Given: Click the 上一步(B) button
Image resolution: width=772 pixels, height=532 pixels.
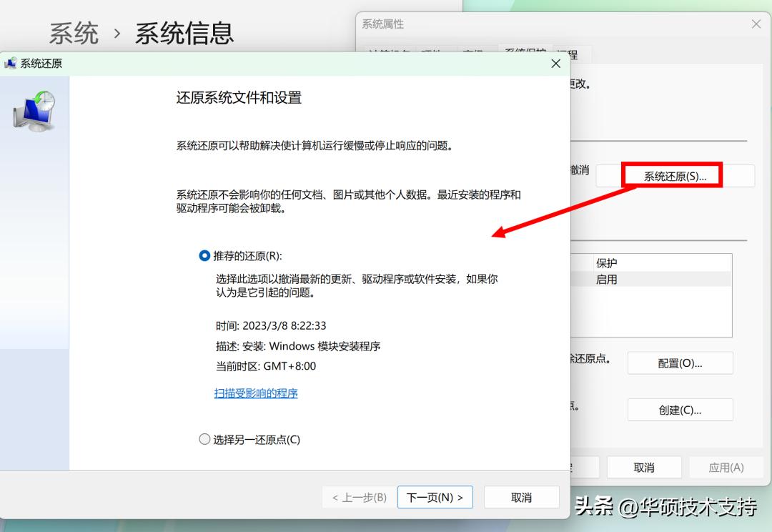Looking at the screenshot, I should click(357, 497).
